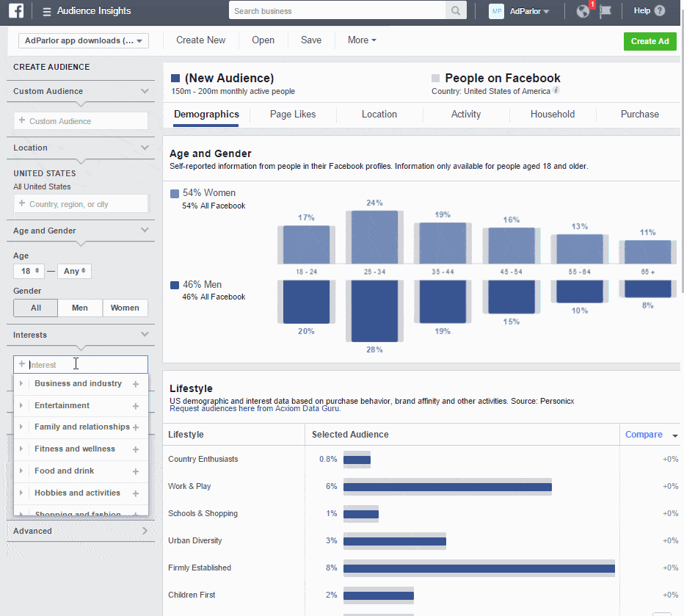The image size is (684, 616).
Task: Open the Any age upper-bound dropdown
Action: click(74, 271)
